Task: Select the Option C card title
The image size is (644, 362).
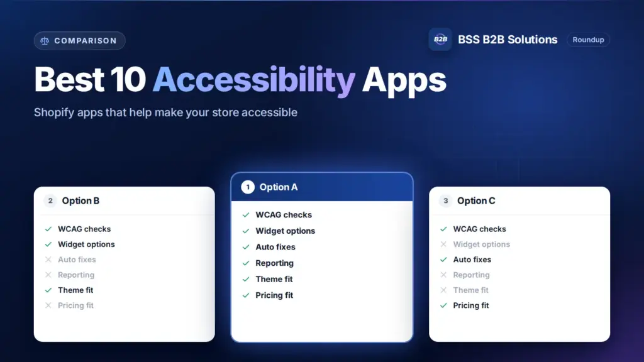Action: tap(476, 200)
